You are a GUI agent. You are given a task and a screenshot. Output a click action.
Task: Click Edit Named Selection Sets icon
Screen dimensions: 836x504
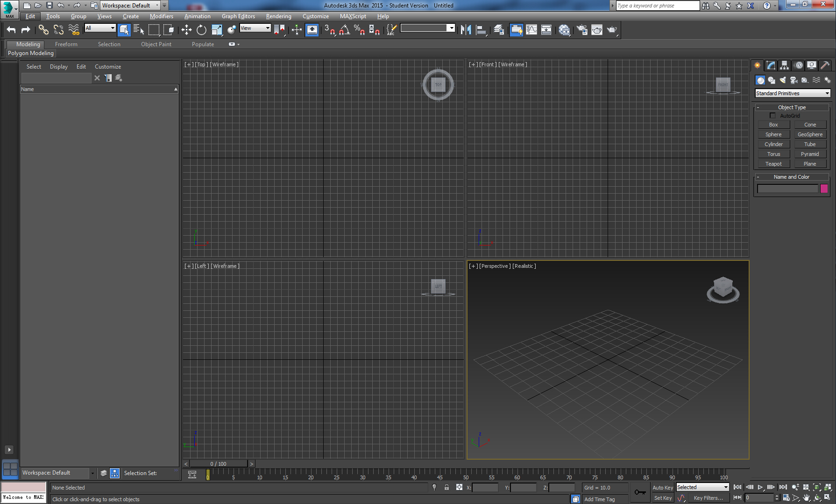pyautogui.click(x=391, y=30)
